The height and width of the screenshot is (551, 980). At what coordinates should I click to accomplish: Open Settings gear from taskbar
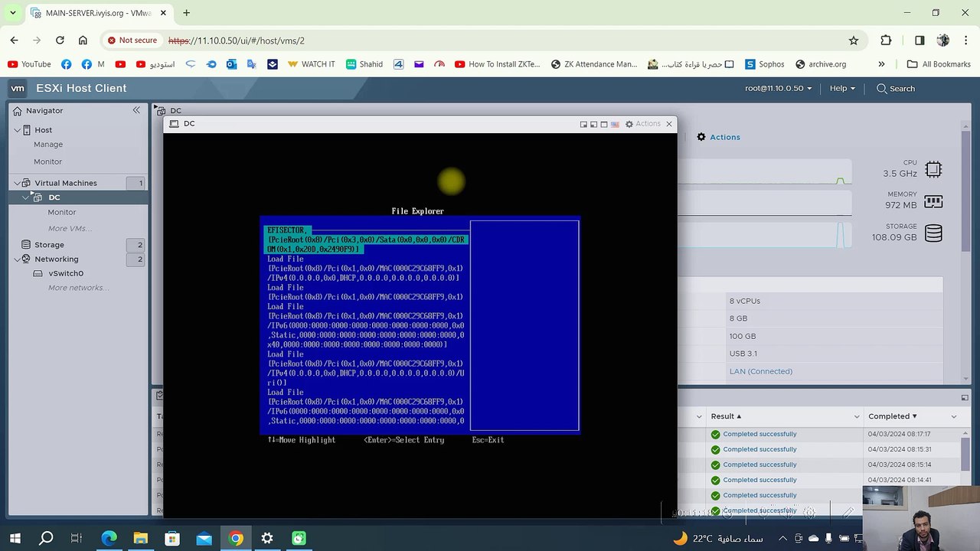pos(266,539)
